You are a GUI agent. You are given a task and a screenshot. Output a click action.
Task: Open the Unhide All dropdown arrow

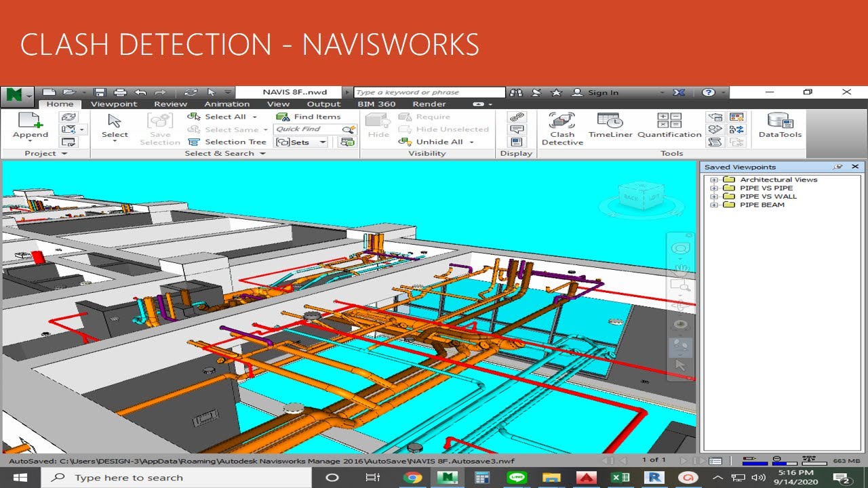[x=471, y=142]
